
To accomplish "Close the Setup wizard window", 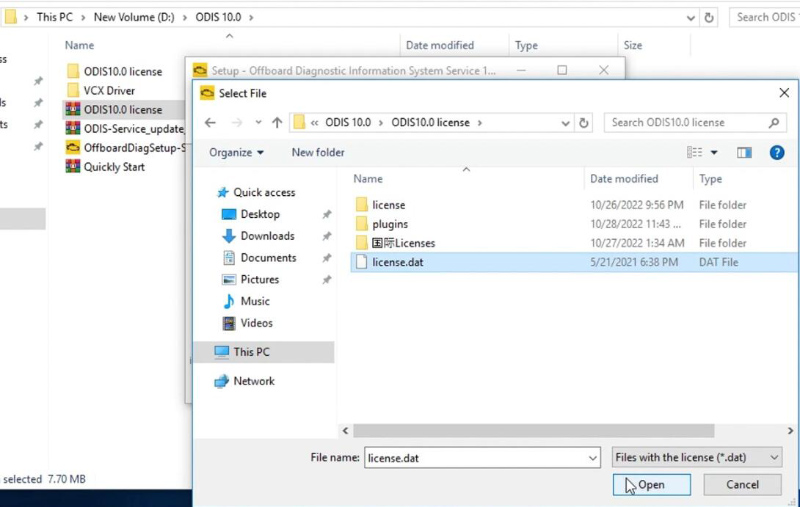I will [604, 70].
